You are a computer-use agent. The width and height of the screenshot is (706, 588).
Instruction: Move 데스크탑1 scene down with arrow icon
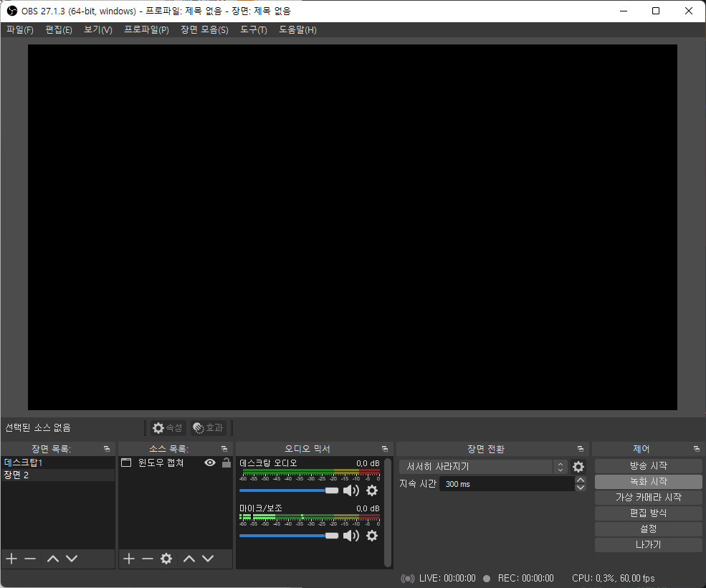(x=71, y=559)
